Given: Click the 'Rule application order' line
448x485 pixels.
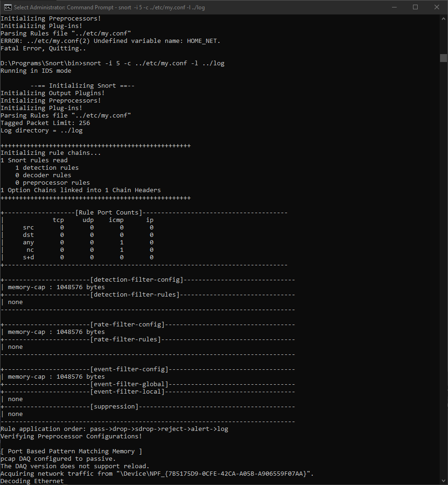Looking at the screenshot, I should [x=114, y=429].
